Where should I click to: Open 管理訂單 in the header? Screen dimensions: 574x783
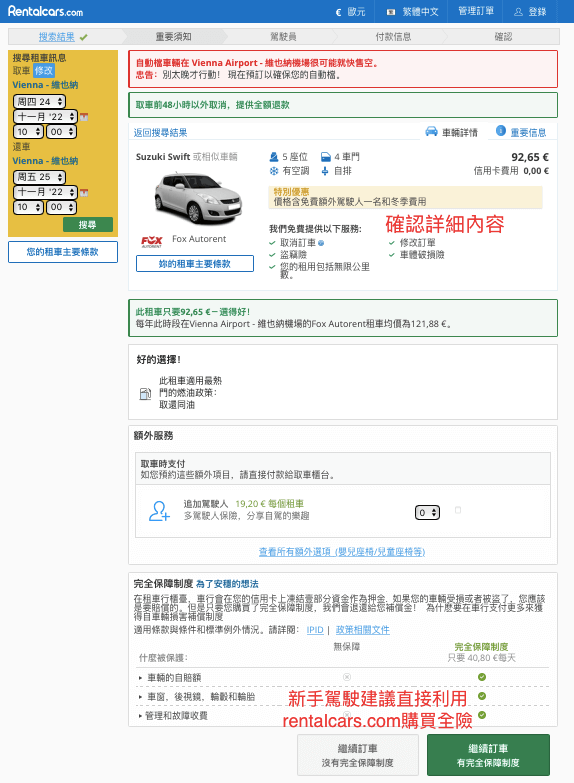pos(476,11)
